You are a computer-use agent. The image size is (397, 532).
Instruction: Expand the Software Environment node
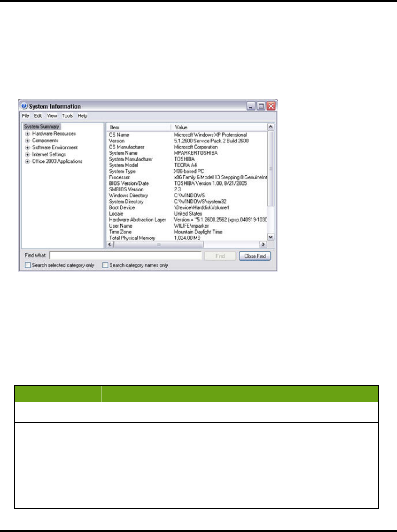click(27, 148)
